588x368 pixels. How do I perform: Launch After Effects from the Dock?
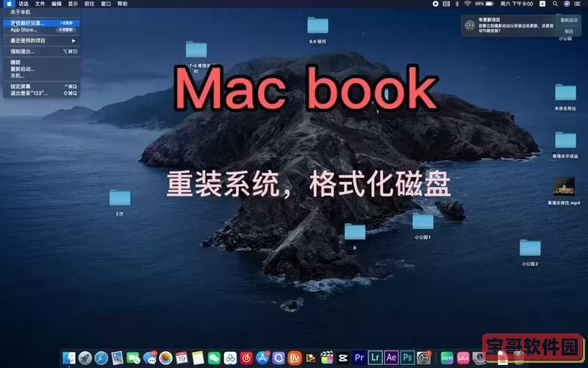click(x=391, y=358)
